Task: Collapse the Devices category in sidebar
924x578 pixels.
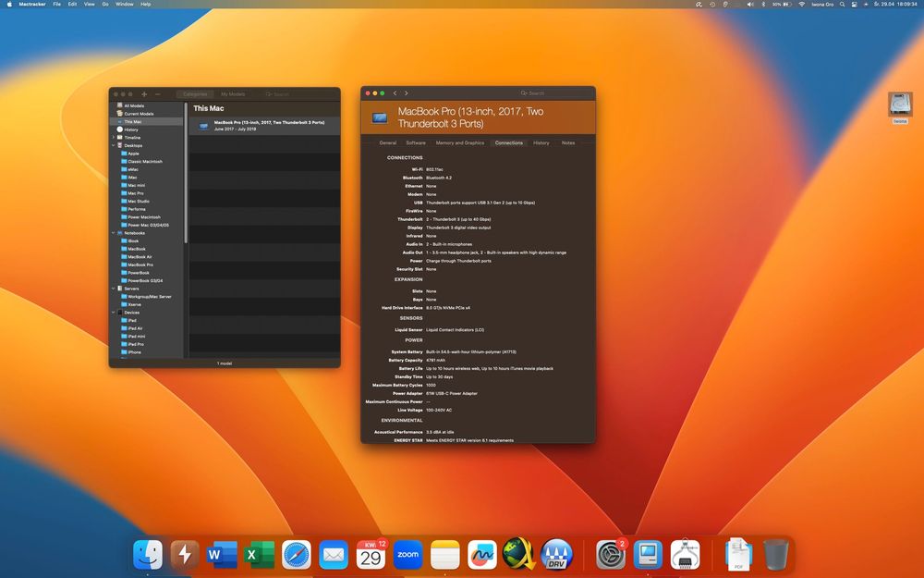Action: click(x=113, y=313)
